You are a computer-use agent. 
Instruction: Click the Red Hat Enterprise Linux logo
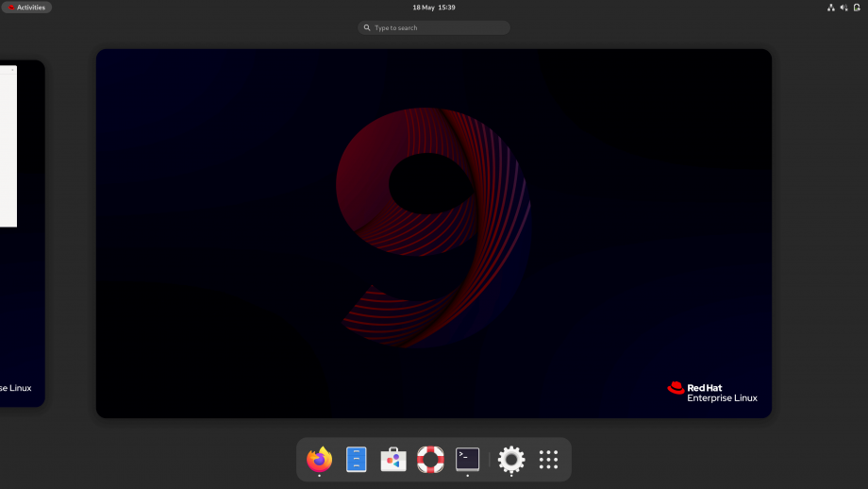[x=712, y=392]
